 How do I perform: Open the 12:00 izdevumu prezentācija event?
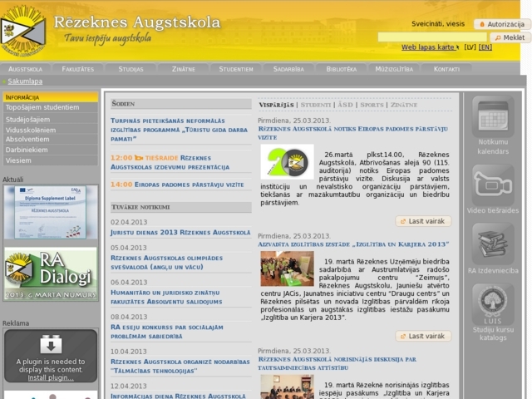pyautogui.click(x=170, y=163)
